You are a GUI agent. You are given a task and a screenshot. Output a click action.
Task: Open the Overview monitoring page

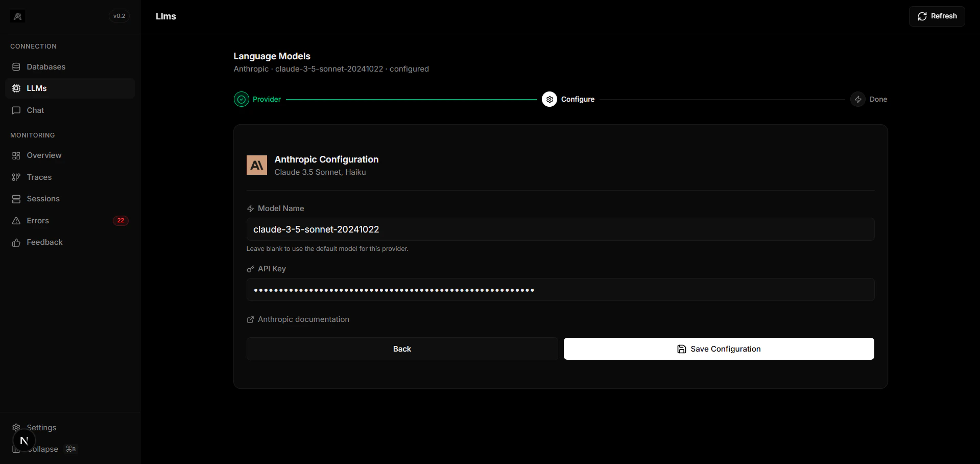click(x=70, y=155)
